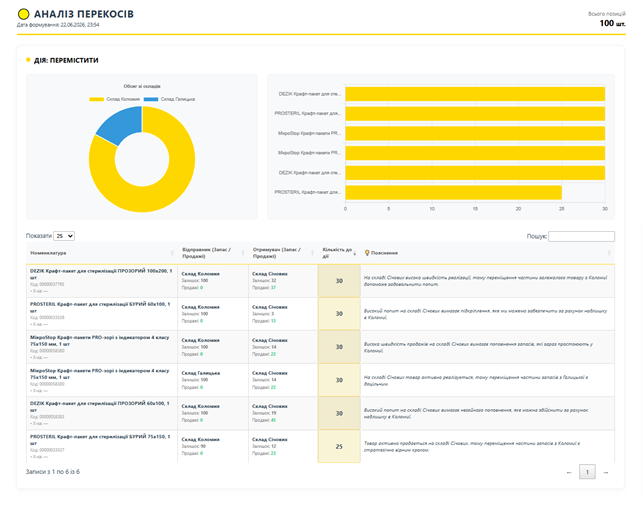Click the Дата формування 22.06.2026 text
This screenshot has width=643, height=509.
tap(58, 25)
